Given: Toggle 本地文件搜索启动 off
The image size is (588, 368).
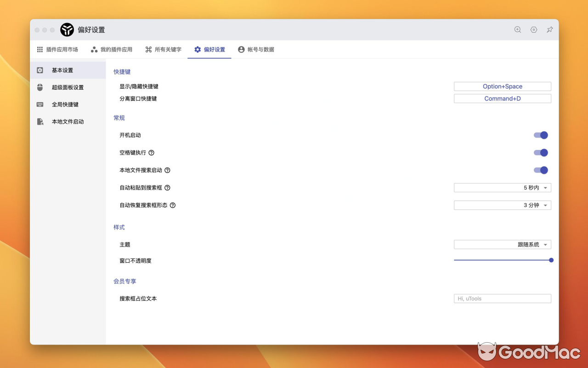Looking at the screenshot, I should pyautogui.click(x=541, y=170).
